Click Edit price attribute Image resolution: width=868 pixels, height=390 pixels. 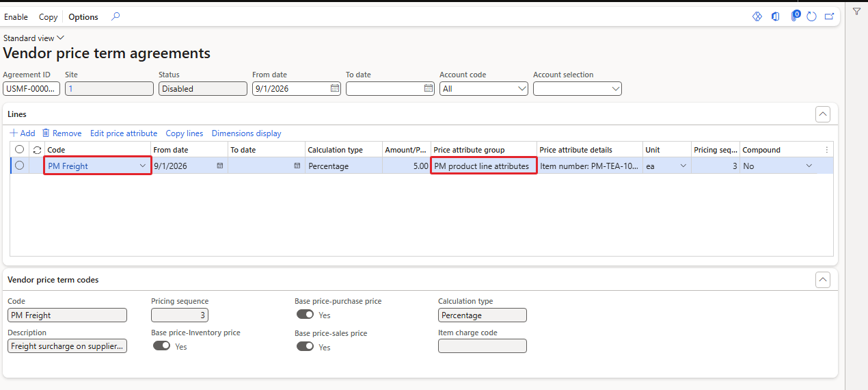124,133
